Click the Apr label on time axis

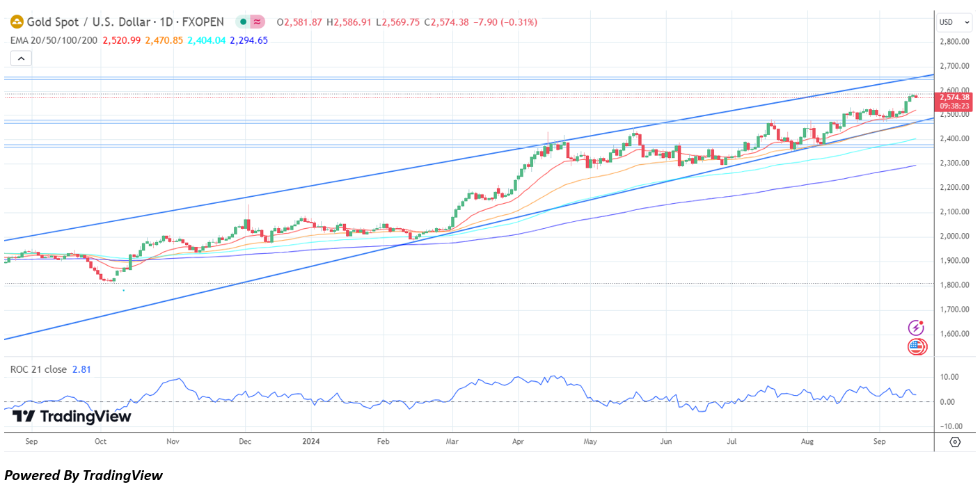(518, 441)
